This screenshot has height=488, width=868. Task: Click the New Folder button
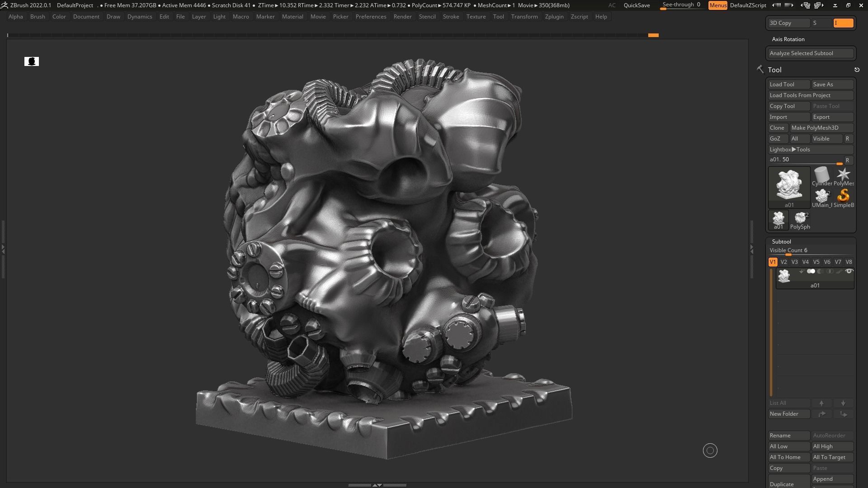[x=789, y=414]
